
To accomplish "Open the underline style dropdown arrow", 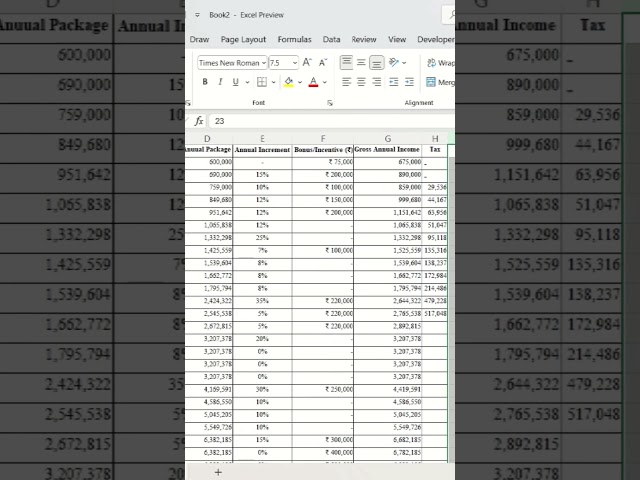I will tap(247, 82).
